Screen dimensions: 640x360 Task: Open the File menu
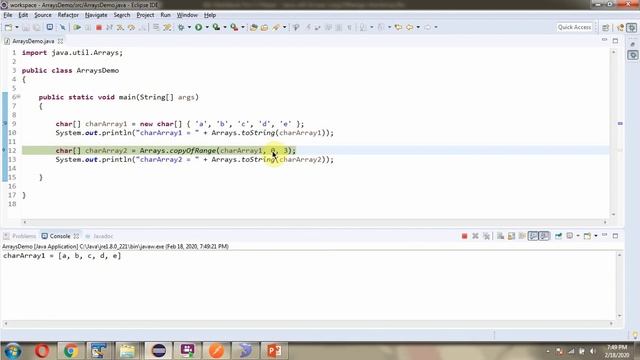tap(8, 15)
